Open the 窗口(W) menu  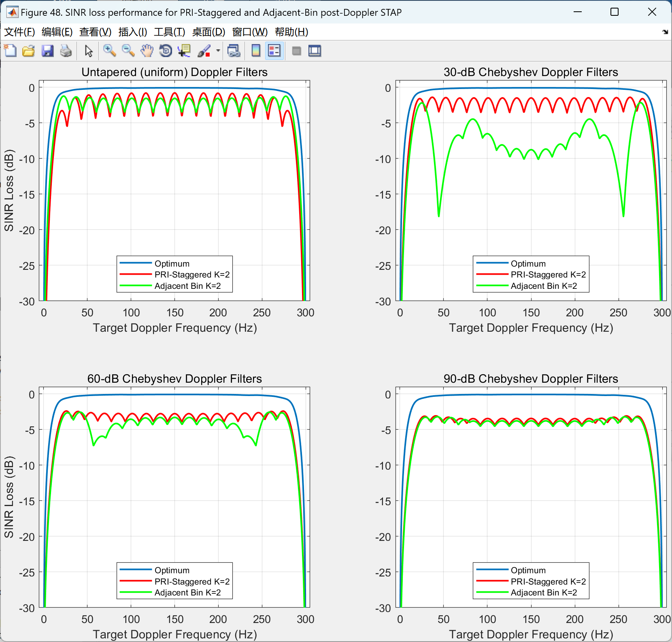pos(250,32)
